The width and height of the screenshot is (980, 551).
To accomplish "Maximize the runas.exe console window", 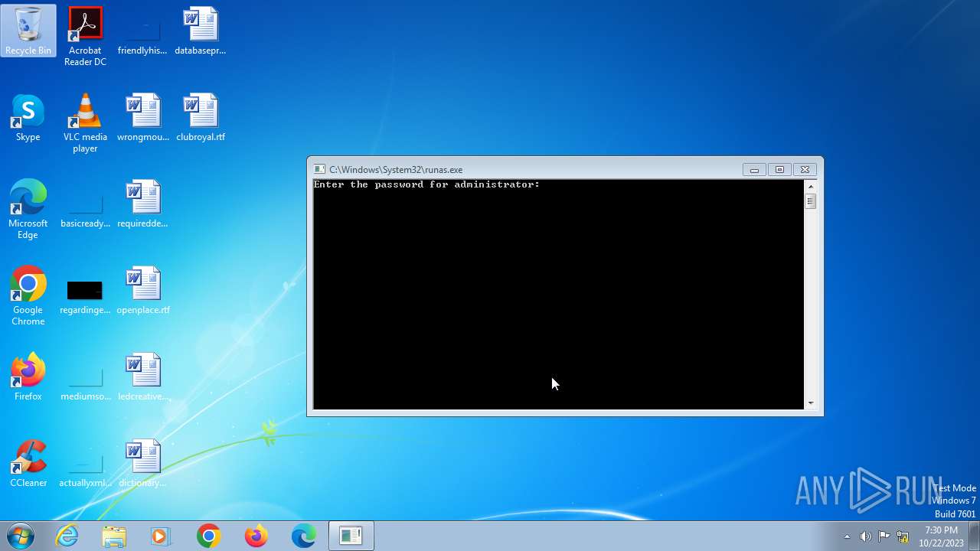I will 779,170.
